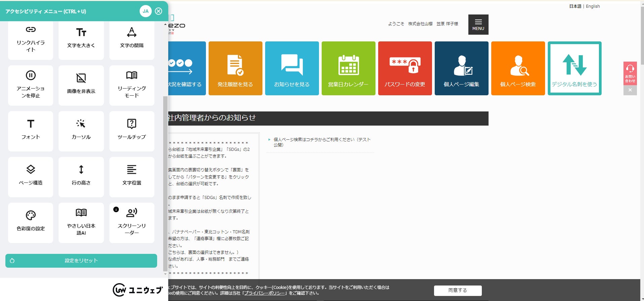The height and width of the screenshot is (301, 644).
Task: Select the 画像を非表示 hide images icon
Action: coord(81,78)
